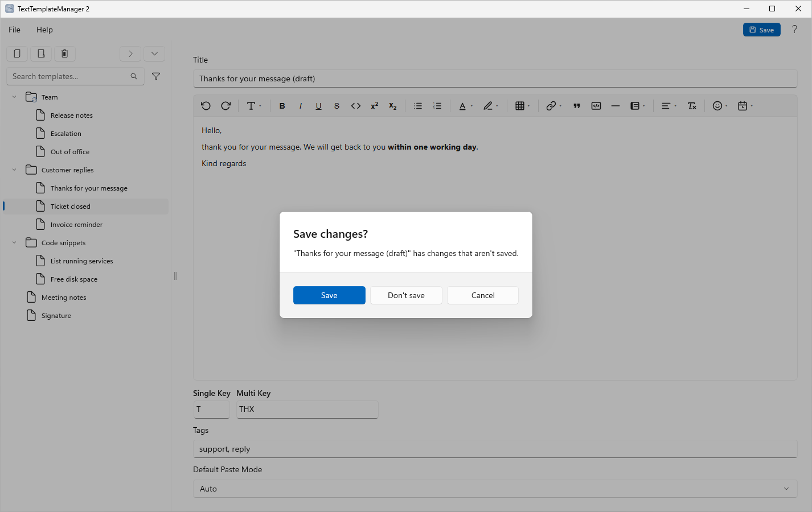The image size is (812, 512).
Task: Open the insert table dropdown
Action: tap(523, 106)
